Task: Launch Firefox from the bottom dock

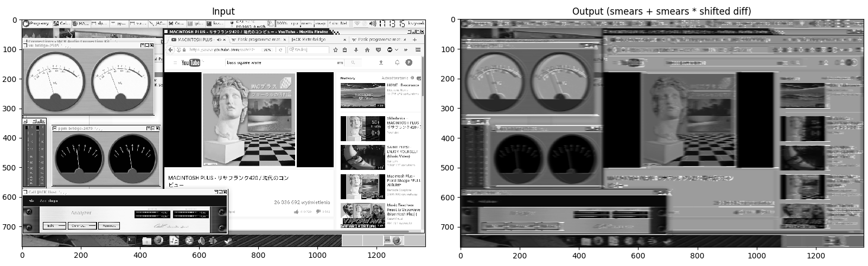Action: (158, 240)
